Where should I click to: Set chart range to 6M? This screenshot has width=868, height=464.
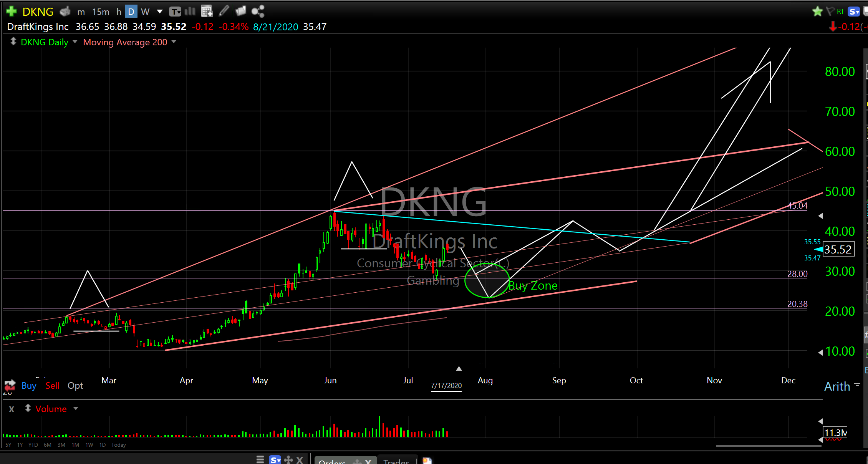tap(48, 445)
